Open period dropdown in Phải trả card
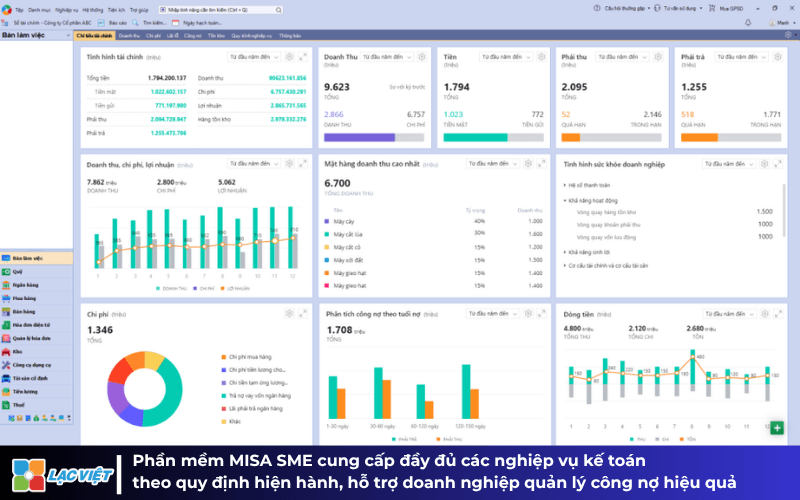The height and width of the screenshot is (500, 800). (742, 57)
